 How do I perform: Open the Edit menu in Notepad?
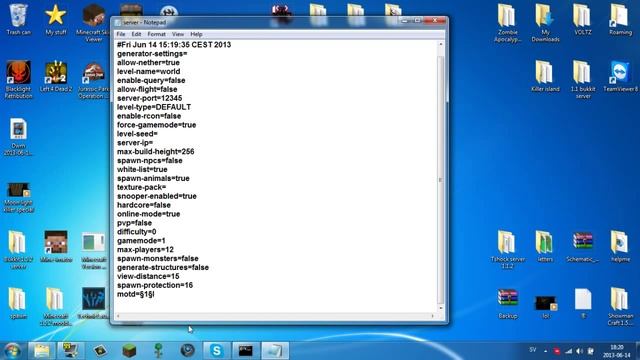(x=136, y=34)
